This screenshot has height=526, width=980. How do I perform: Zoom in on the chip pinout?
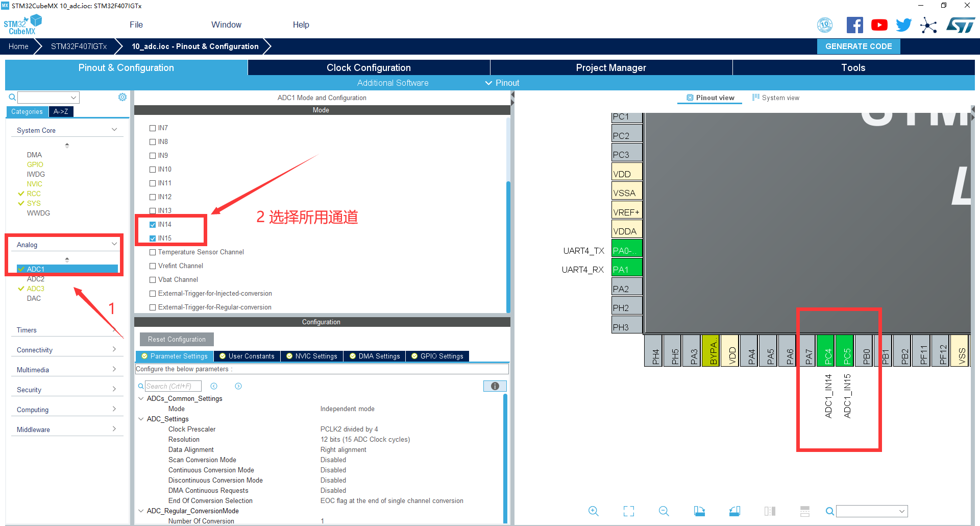(x=593, y=511)
